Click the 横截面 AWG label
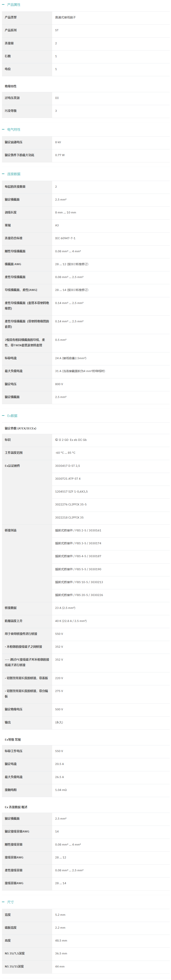 click(13, 264)
